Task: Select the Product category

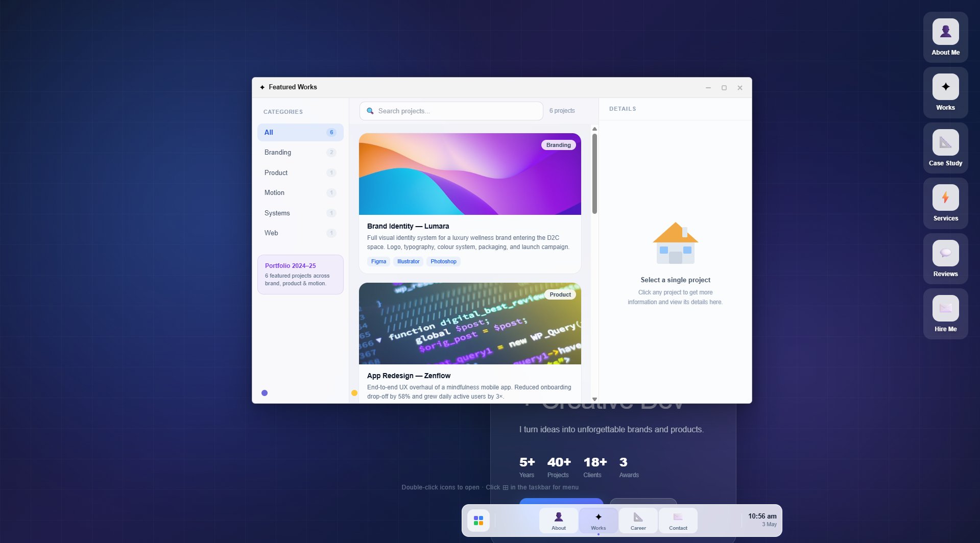Action: coord(300,172)
